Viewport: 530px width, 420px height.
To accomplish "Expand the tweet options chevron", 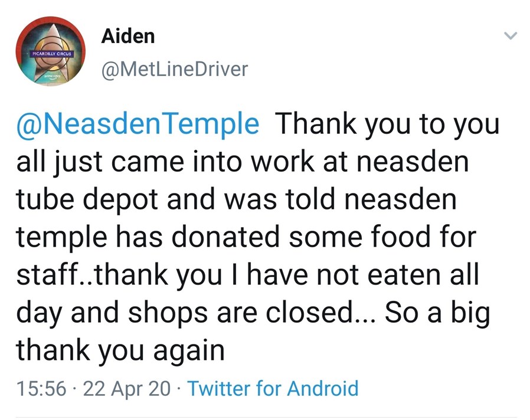I will [x=510, y=35].
